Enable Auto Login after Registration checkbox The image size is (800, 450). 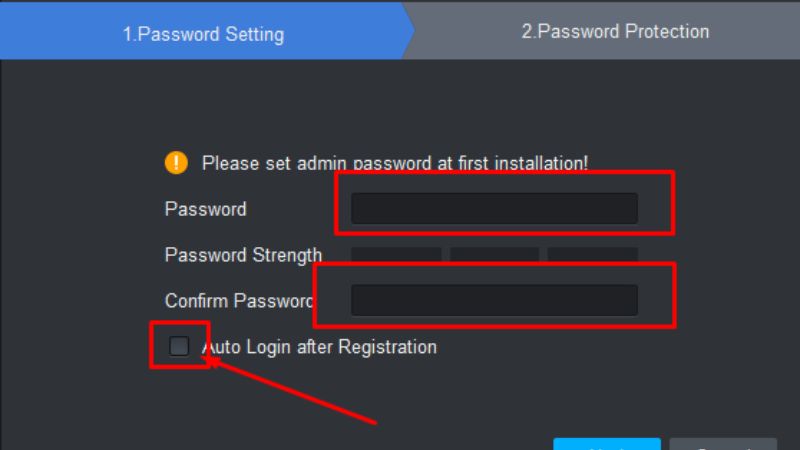tap(179, 347)
